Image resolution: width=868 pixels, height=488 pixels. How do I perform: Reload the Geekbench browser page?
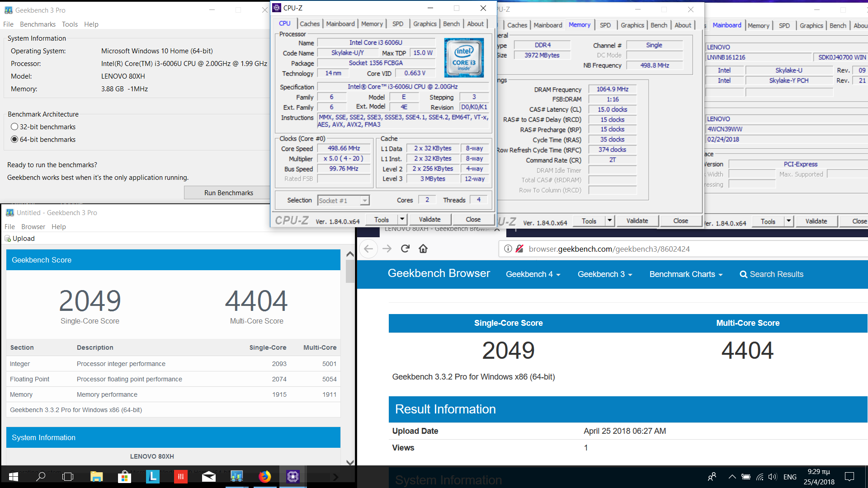click(x=405, y=249)
